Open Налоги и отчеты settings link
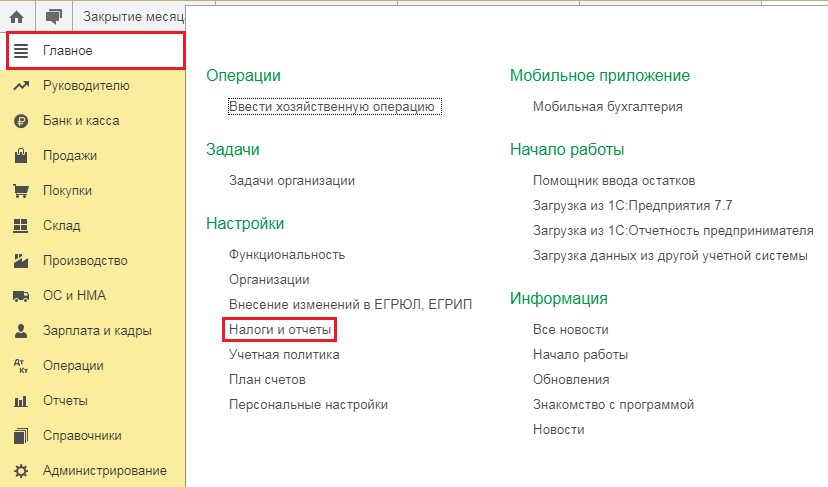 click(280, 329)
